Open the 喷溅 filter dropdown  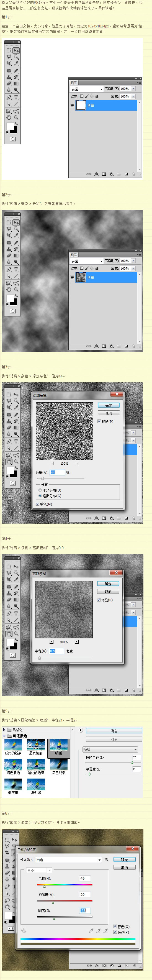(x=110, y=749)
